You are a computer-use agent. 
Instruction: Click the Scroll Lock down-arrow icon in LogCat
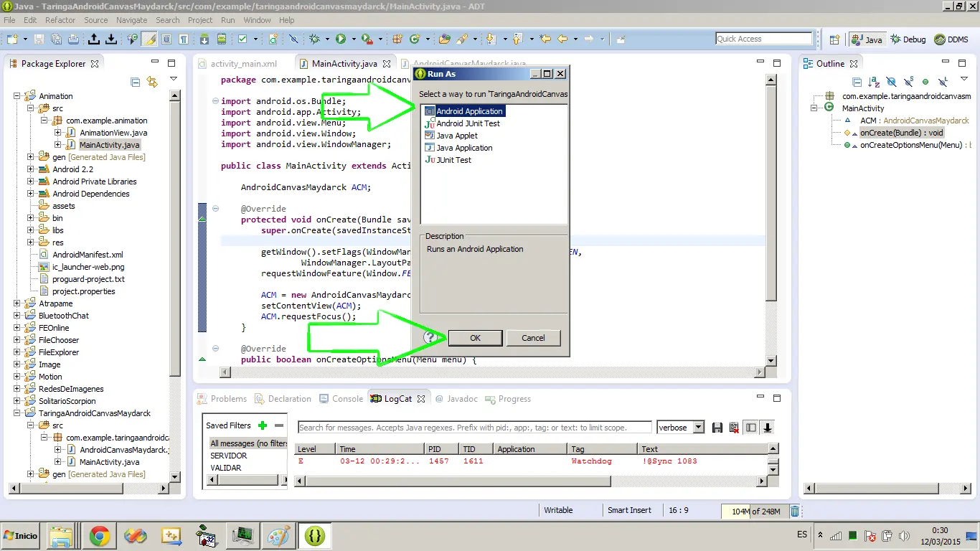click(x=767, y=428)
